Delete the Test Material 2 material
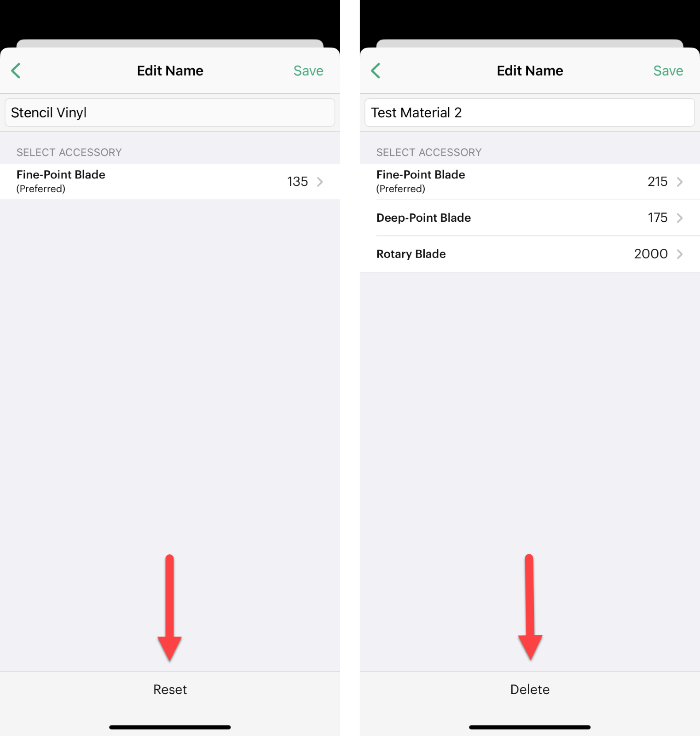The height and width of the screenshot is (736, 700). click(x=530, y=690)
